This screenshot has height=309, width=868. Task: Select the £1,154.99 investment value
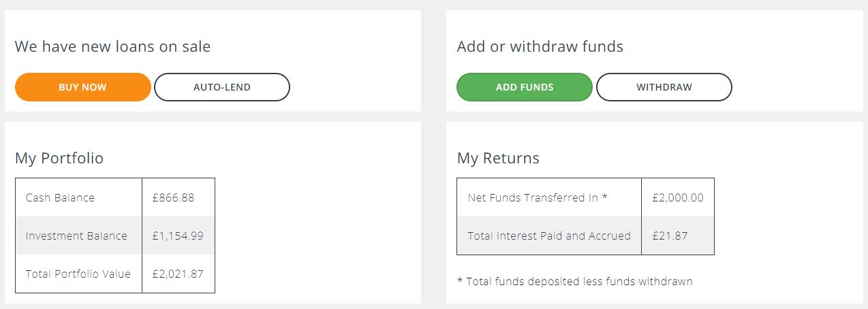178,236
